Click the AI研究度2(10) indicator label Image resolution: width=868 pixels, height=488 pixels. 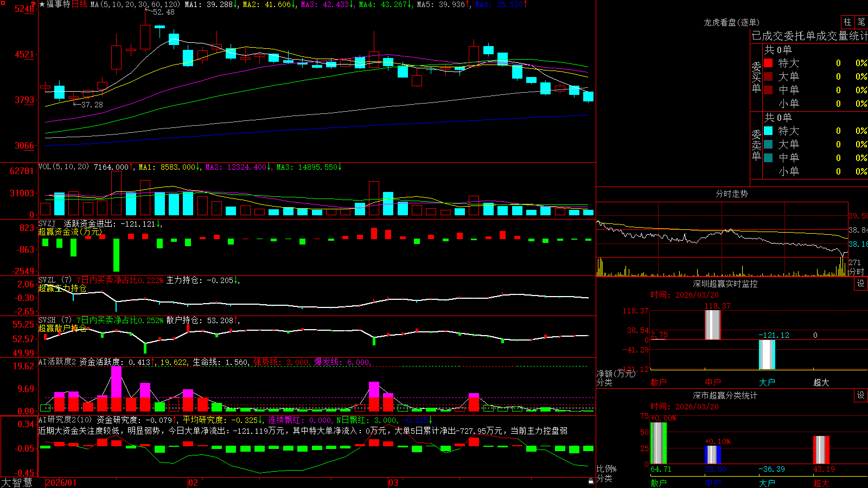pyautogui.click(x=65, y=420)
